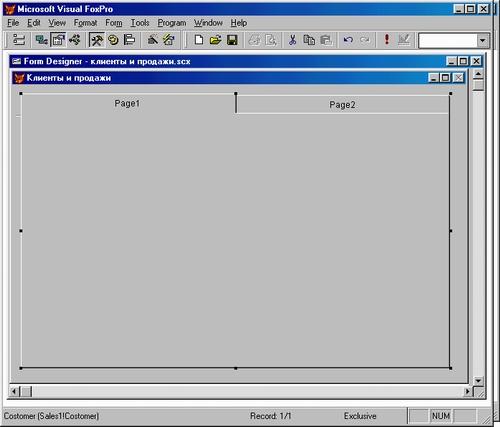This screenshot has width=500, height=427.
Task: Click the Print Preview toolbar icon
Action: coord(271,40)
